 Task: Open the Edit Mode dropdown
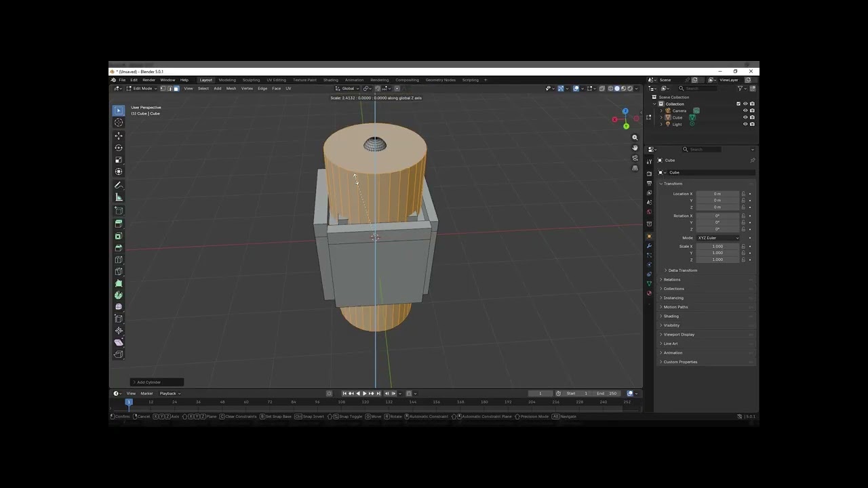click(142, 88)
